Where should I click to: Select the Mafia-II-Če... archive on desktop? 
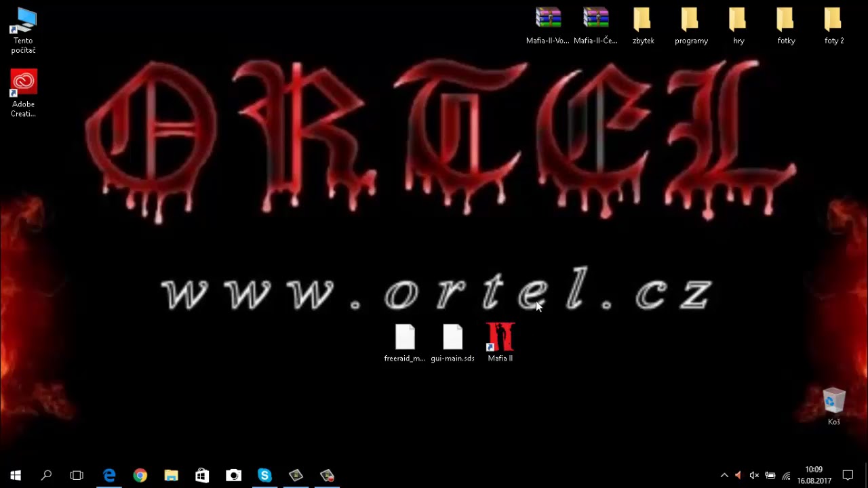[x=595, y=26]
